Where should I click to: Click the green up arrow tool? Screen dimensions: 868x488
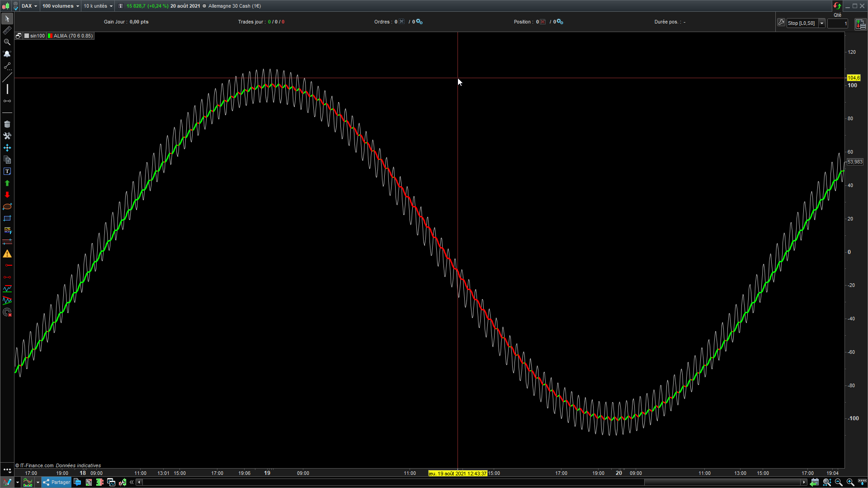pyautogui.click(x=7, y=183)
